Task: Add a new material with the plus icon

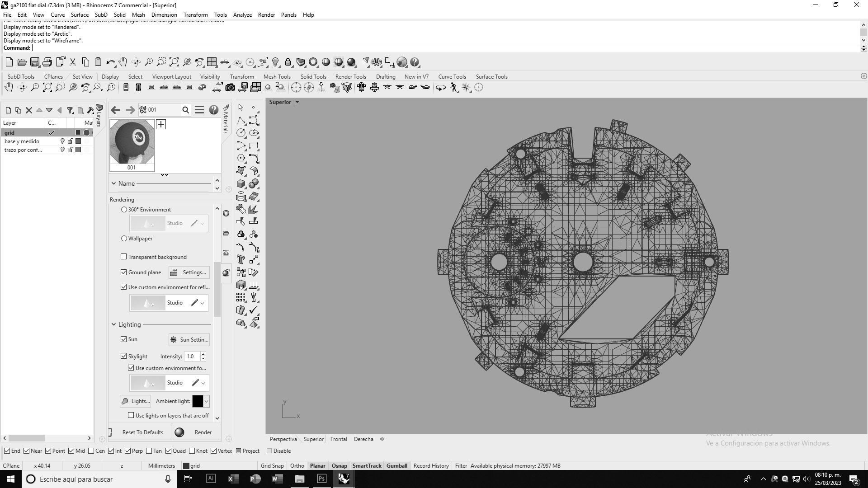Action: 161,124
